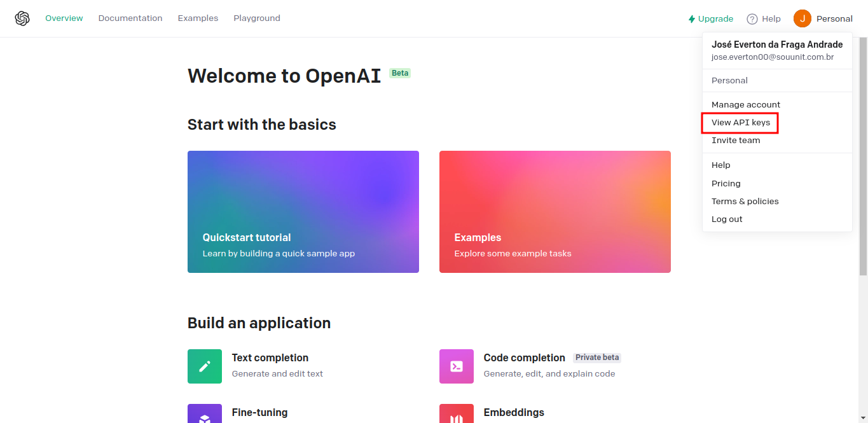Click the green Beta badge
This screenshot has height=423, width=868.
[400, 73]
